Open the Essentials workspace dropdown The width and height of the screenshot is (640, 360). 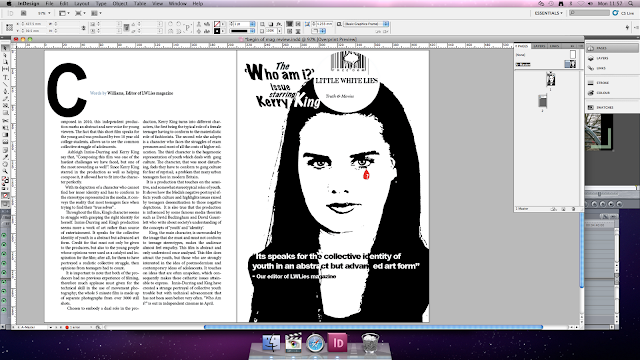point(548,13)
